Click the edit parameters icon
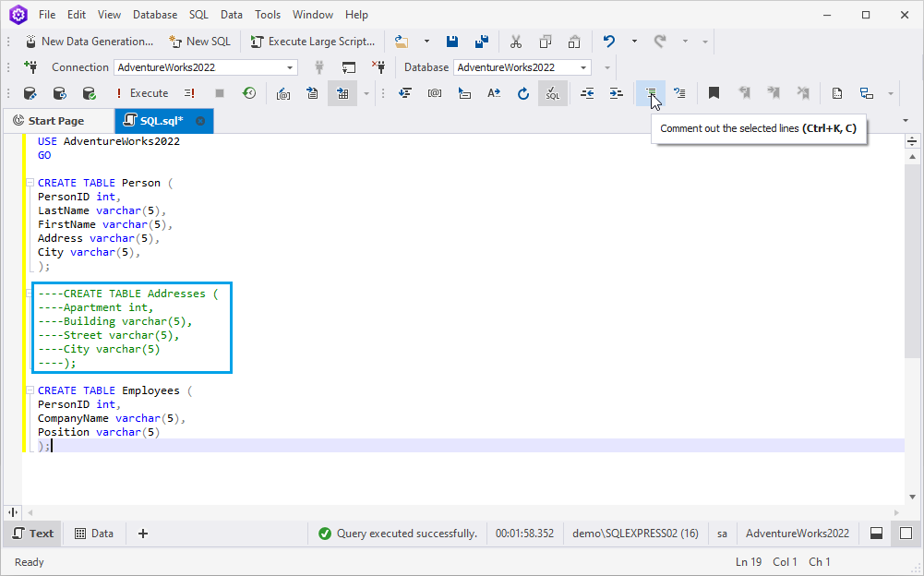 point(283,93)
